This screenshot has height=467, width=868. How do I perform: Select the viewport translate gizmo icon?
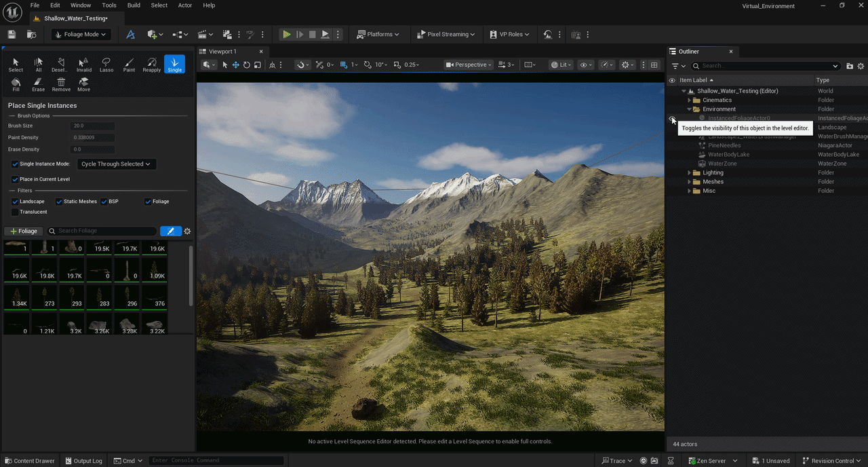pos(236,65)
